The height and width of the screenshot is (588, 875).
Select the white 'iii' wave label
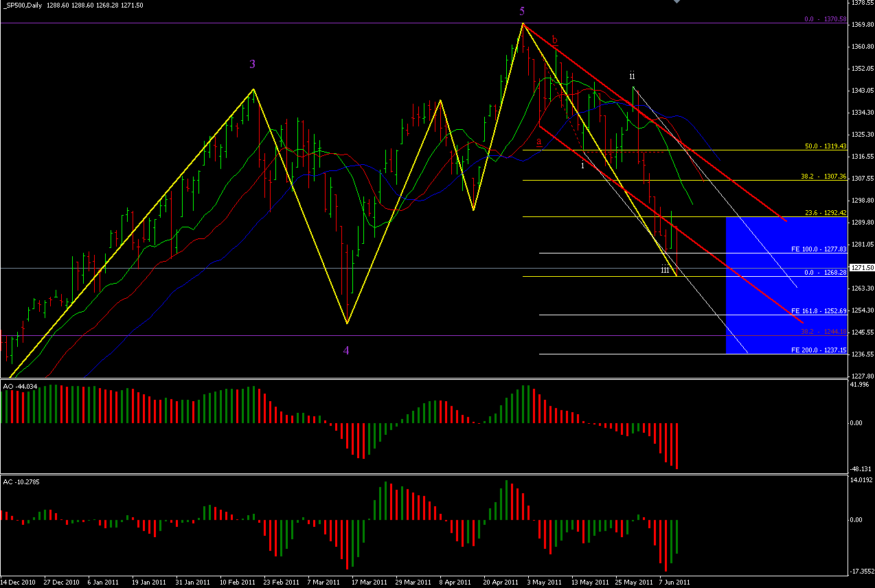(665, 270)
